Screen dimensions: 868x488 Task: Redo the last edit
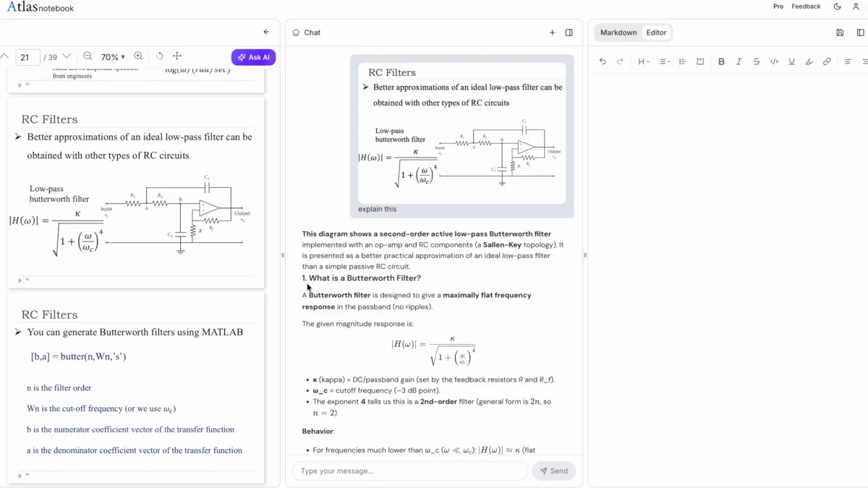click(x=620, y=61)
